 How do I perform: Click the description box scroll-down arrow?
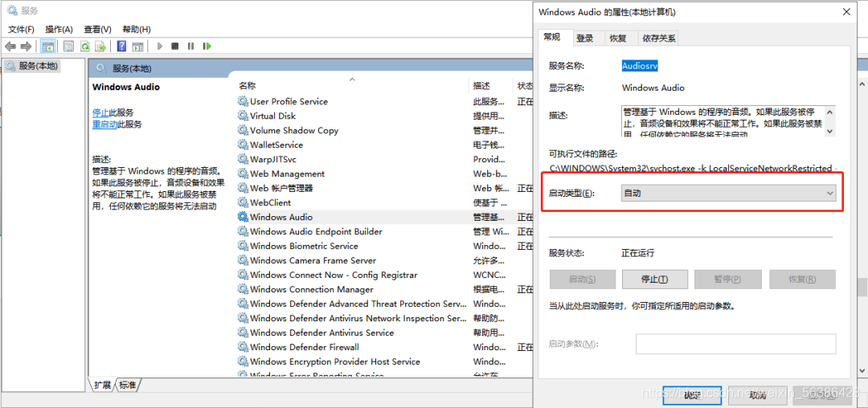click(829, 131)
